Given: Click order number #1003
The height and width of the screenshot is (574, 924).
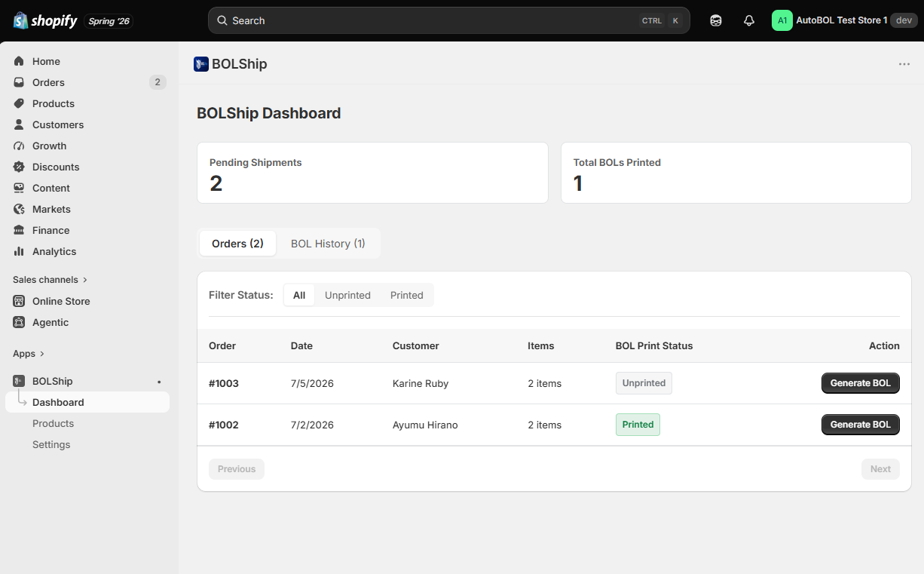Looking at the screenshot, I should point(224,383).
